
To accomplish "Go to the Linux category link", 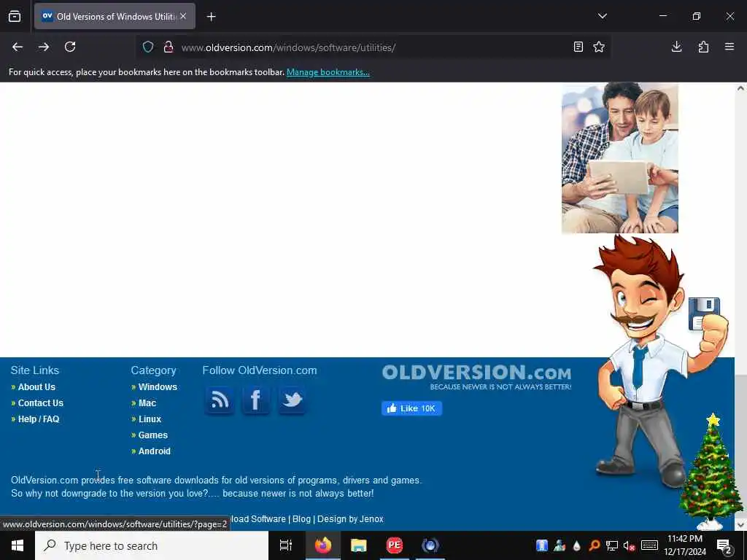I will coord(150,419).
